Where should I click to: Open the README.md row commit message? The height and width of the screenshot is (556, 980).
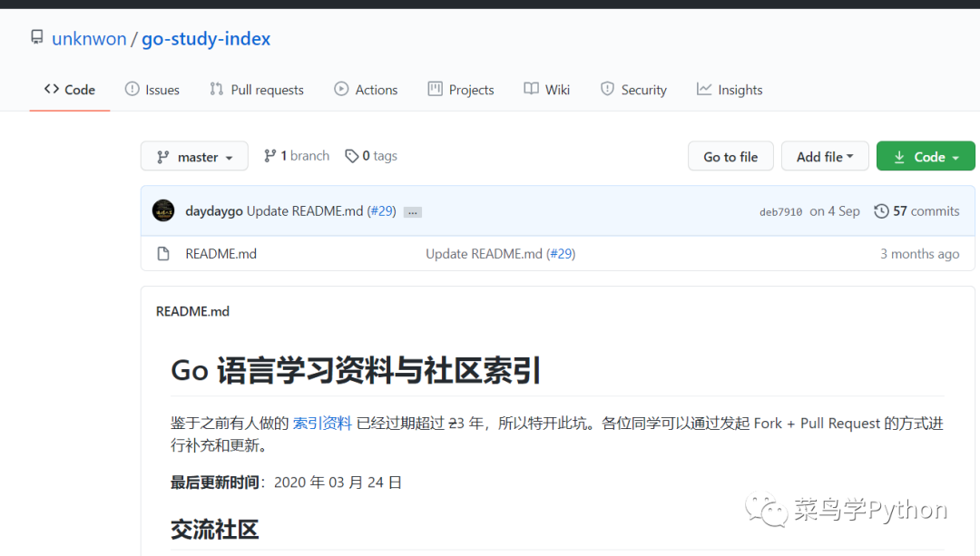[484, 254]
